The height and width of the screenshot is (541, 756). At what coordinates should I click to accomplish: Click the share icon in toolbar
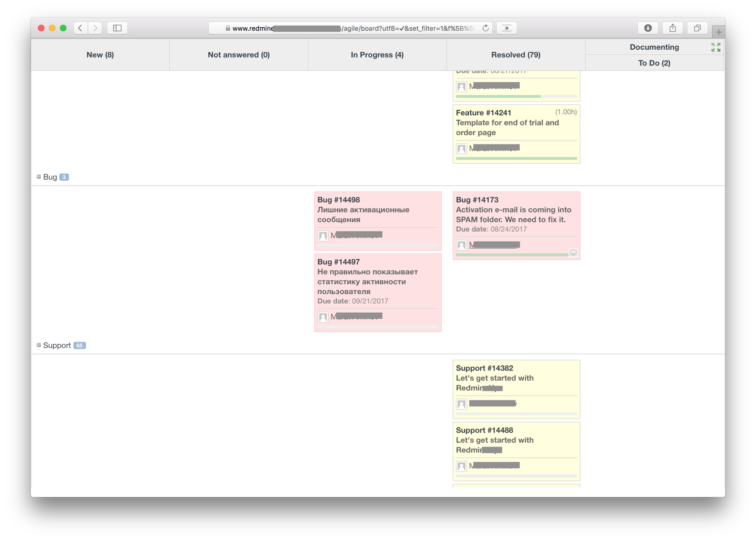pyautogui.click(x=673, y=28)
